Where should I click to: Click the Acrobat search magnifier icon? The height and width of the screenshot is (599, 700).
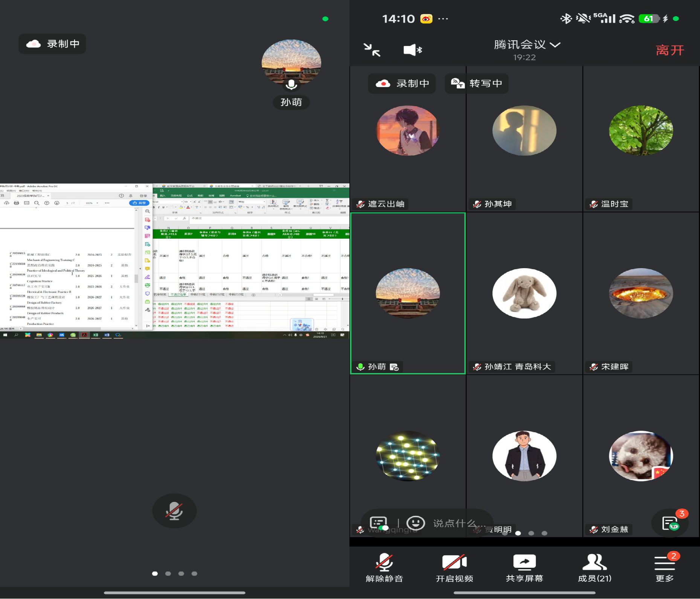pyautogui.click(x=37, y=203)
